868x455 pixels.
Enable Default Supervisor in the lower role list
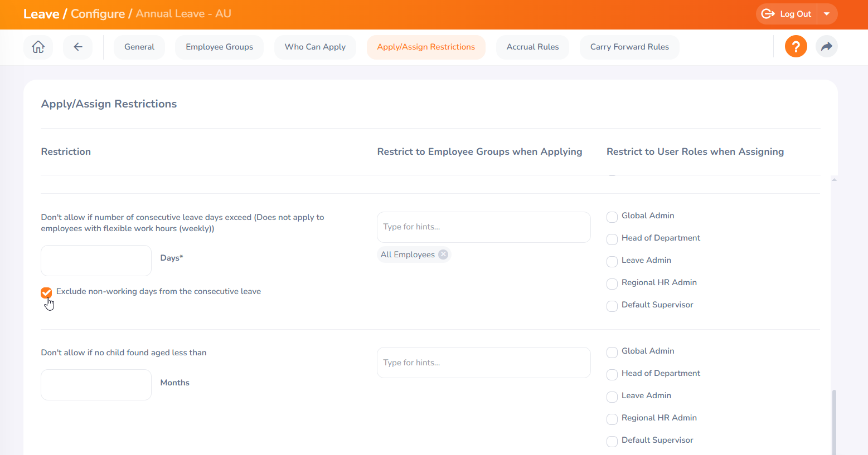612,441
